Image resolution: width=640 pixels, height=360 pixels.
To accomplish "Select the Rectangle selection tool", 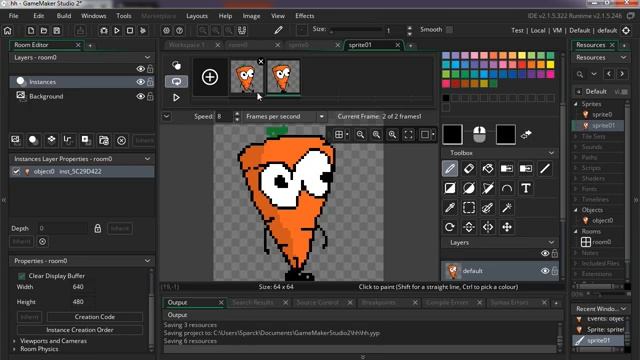I will click(x=469, y=208).
